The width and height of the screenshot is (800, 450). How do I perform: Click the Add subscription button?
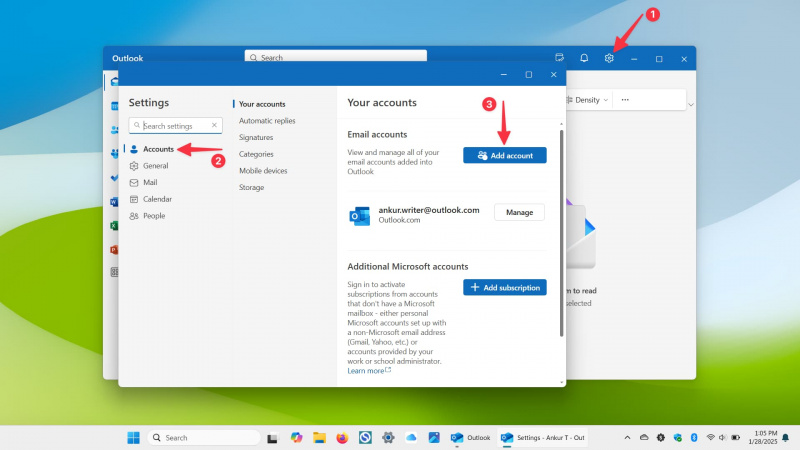(x=505, y=287)
